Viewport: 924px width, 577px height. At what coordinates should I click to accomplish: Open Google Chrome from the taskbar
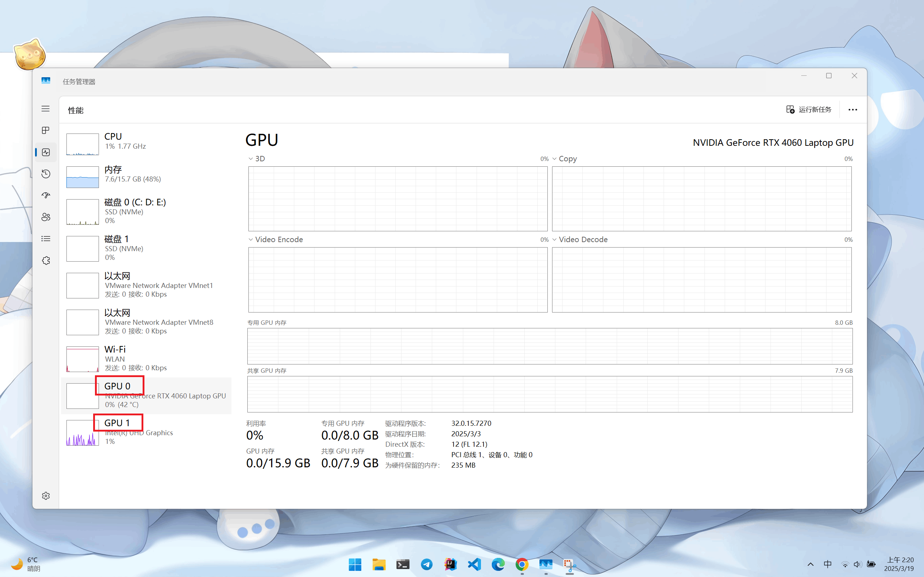click(522, 564)
